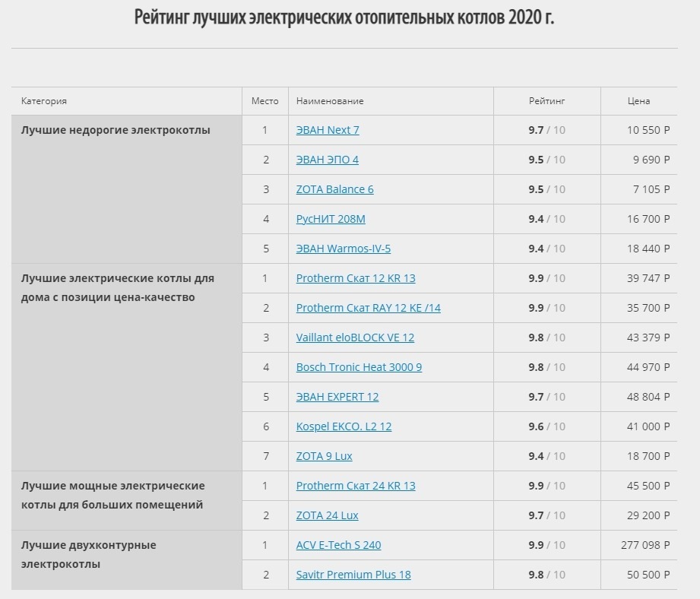Open the ZOTA 24 Lux link

327,515
